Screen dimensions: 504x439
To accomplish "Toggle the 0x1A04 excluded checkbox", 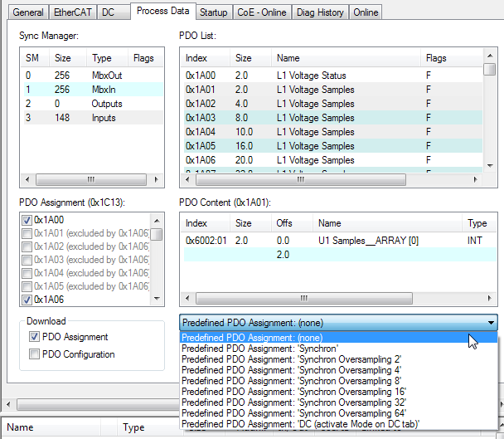I will [27, 273].
